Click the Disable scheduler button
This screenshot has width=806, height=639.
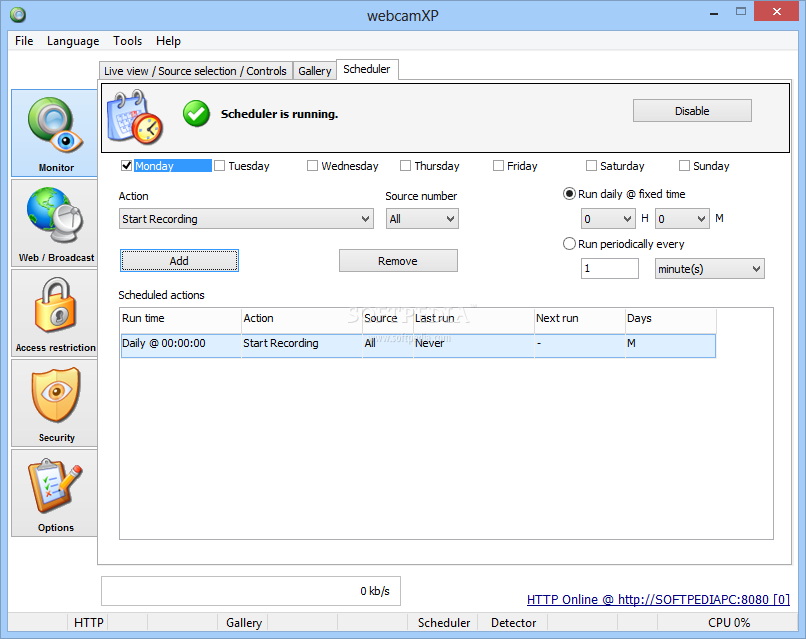pyautogui.click(x=692, y=111)
